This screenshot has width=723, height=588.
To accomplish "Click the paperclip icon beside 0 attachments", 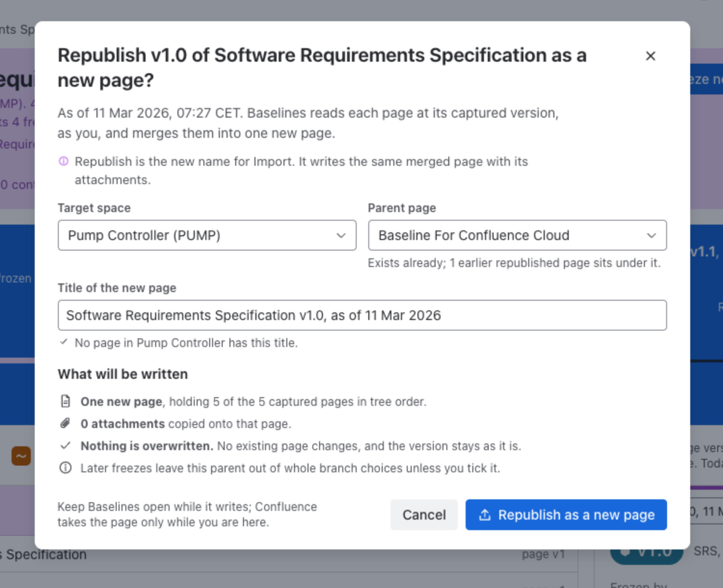I will (66, 423).
